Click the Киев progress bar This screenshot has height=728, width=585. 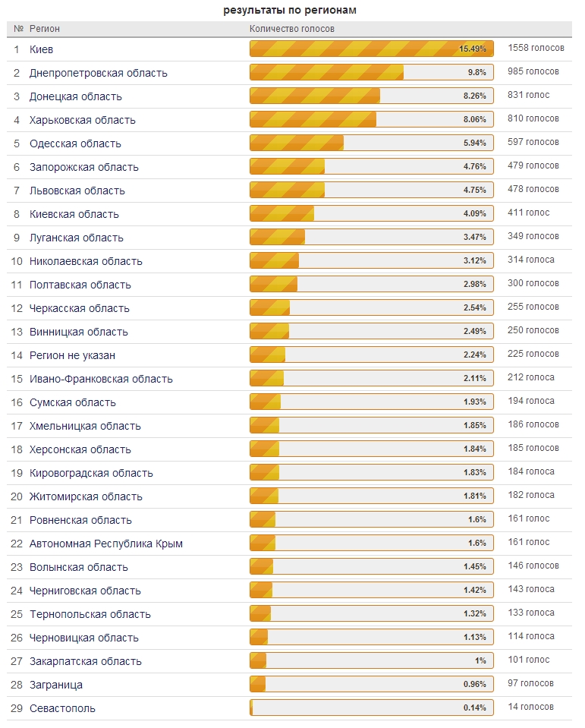[372, 49]
